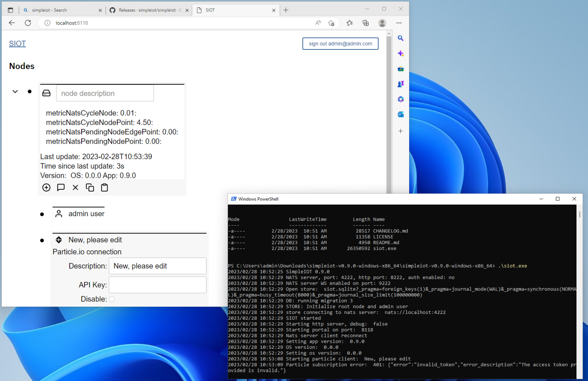Click the add child node plus icon

point(46,187)
